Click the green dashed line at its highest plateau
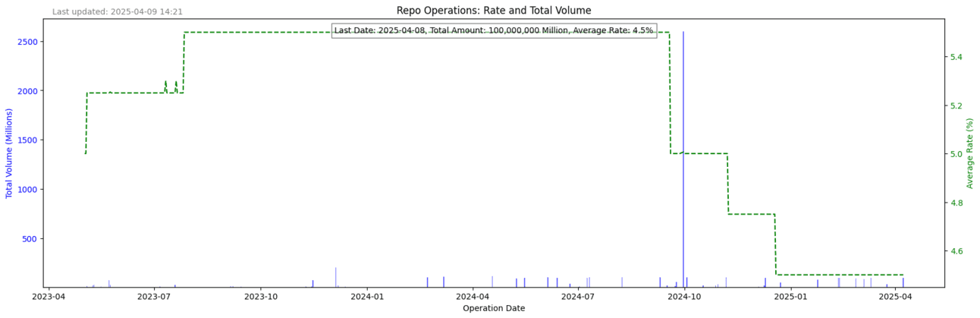 (425, 33)
